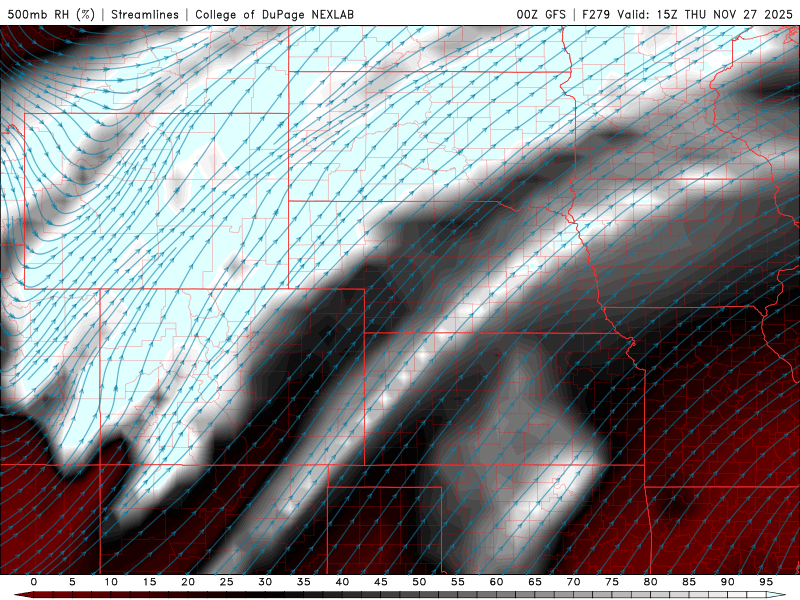Pick the "35" label on color scale
The image size is (800, 600).
point(304,582)
